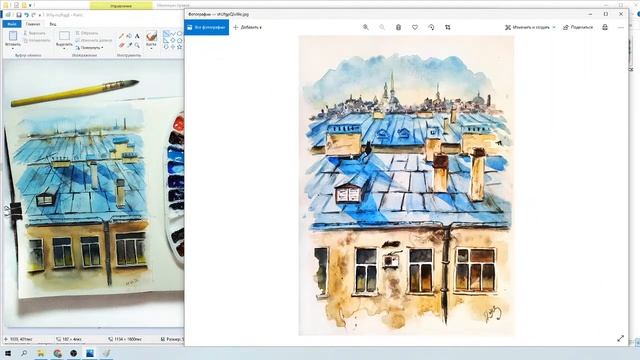Add the photo to favorites with heart icon
640x360 pixels.
pos(415,27)
